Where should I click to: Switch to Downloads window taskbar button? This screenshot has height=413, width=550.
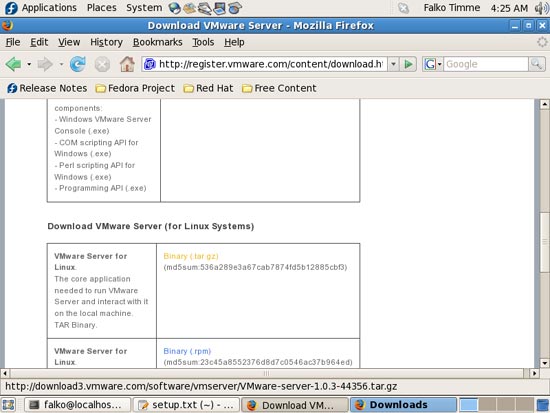pos(403,405)
